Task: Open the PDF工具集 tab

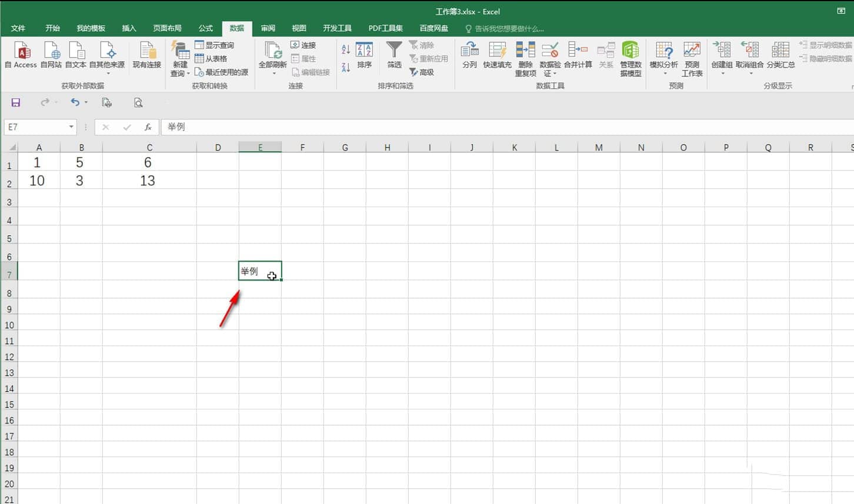Action: click(386, 28)
